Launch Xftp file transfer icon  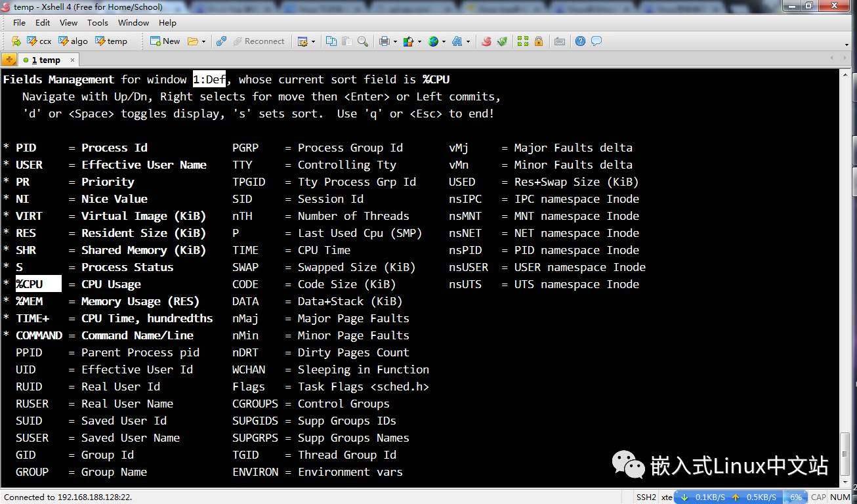pos(486,41)
